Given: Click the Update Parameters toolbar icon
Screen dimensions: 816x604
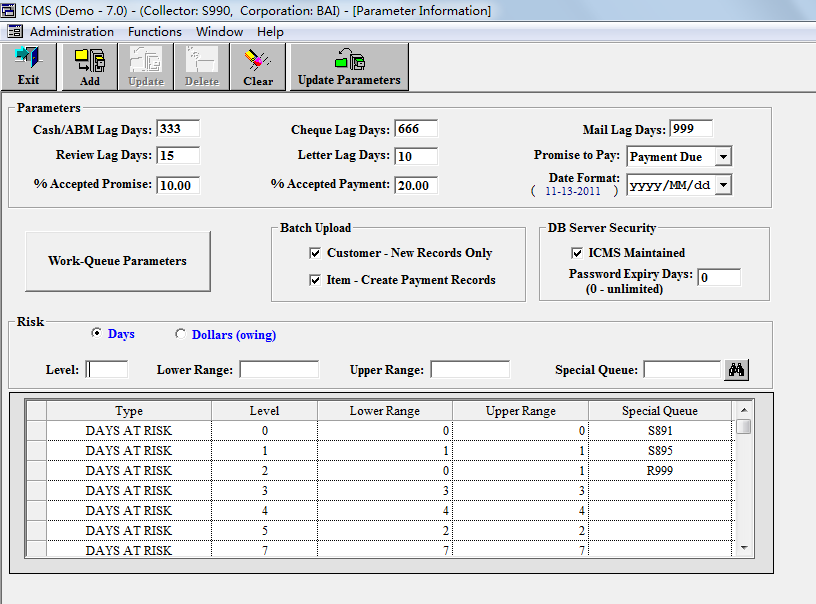Looking at the screenshot, I should click(x=349, y=67).
